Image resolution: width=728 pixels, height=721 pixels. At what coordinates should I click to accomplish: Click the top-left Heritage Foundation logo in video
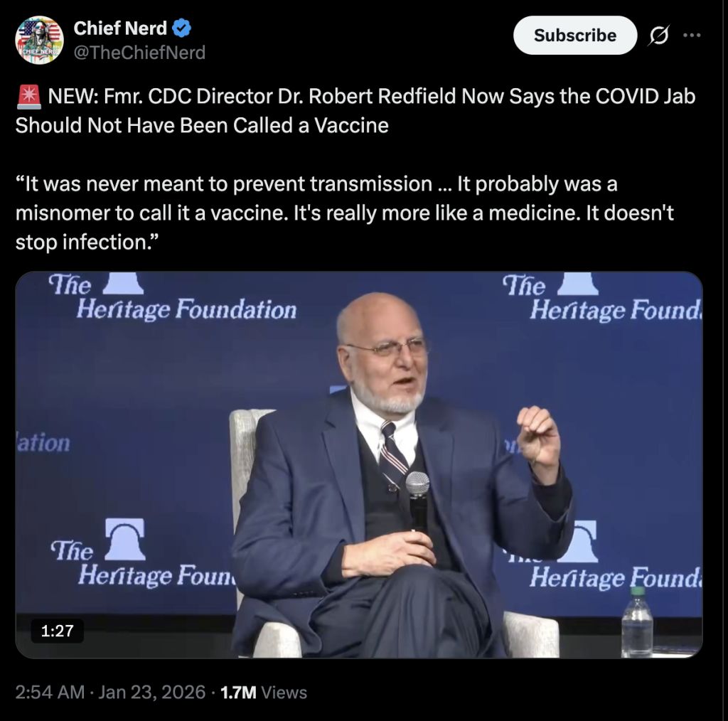click(171, 297)
